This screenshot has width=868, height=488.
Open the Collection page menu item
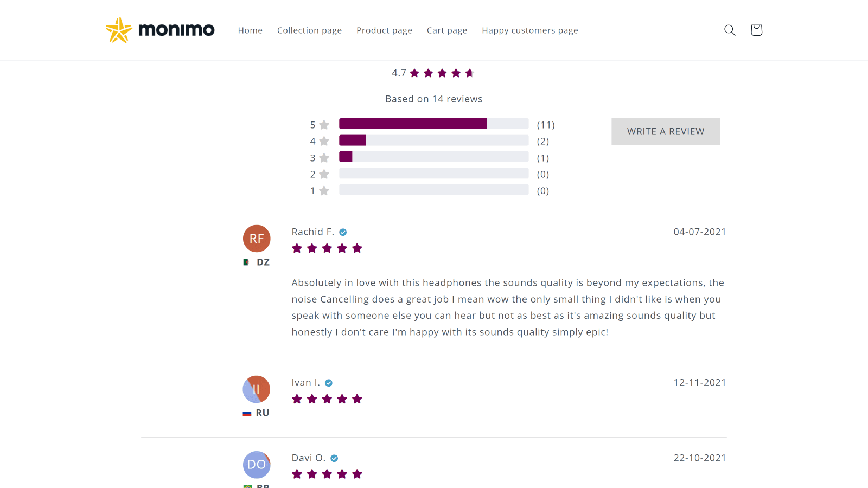point(309,30)
